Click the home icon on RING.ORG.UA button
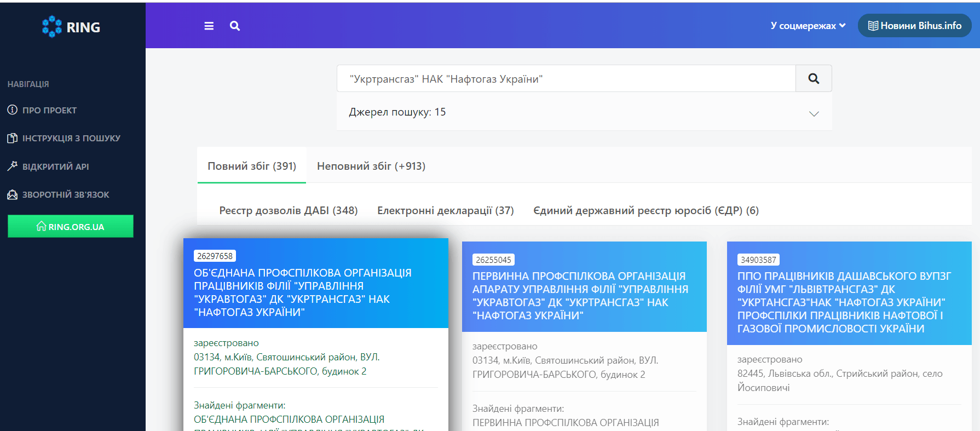The height and width of the screenshot is (431, 980). pos(41,226)
